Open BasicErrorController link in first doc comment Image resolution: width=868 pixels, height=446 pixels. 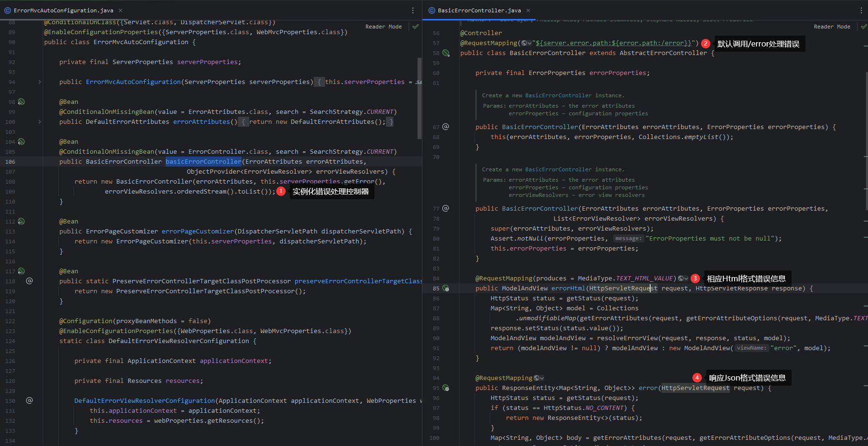(x=558, y=95)
